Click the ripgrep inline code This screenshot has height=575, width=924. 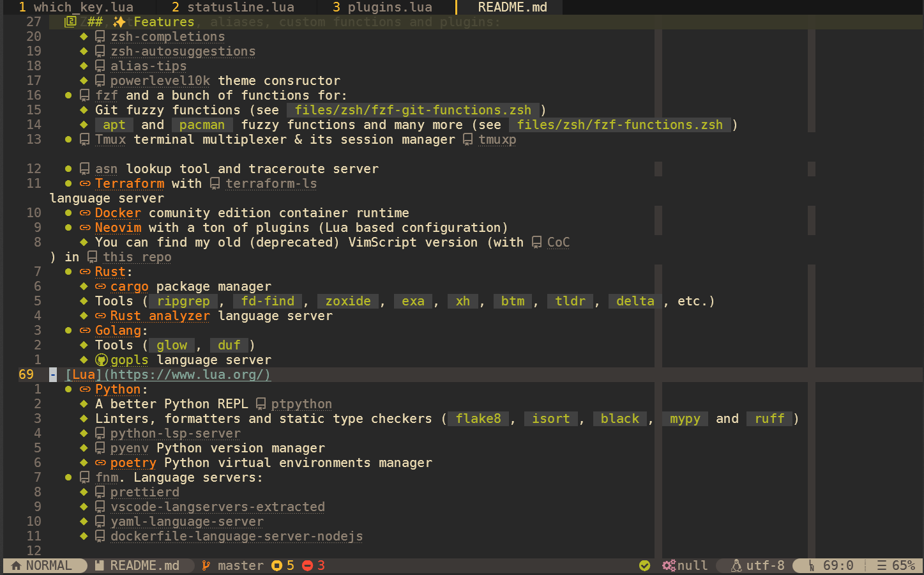coord(183,301)
